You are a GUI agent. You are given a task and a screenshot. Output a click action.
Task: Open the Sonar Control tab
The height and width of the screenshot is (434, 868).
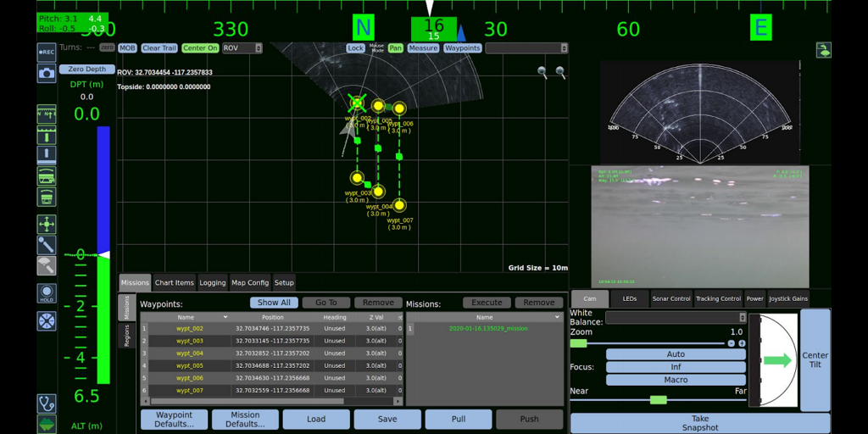pos(671,298)
